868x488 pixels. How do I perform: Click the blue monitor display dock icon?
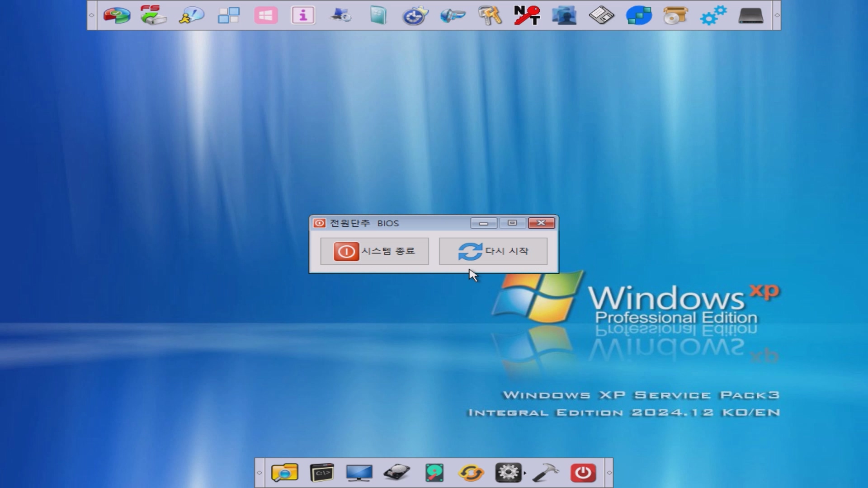click(359, 473)
